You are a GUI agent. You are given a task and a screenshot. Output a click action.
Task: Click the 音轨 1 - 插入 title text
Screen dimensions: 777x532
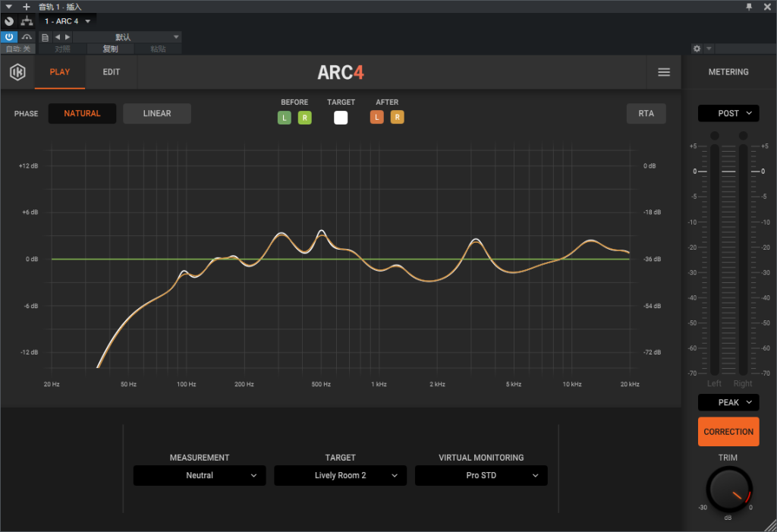point(60,7)
